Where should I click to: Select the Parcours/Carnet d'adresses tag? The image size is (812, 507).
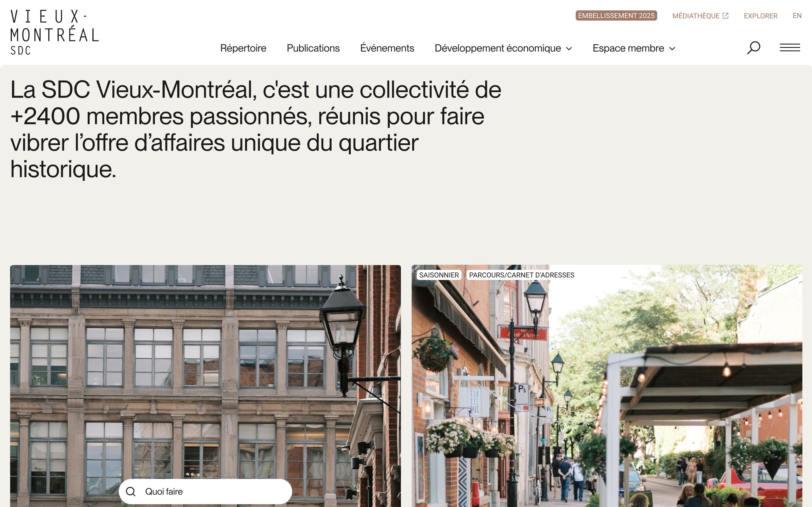[521, 275]
